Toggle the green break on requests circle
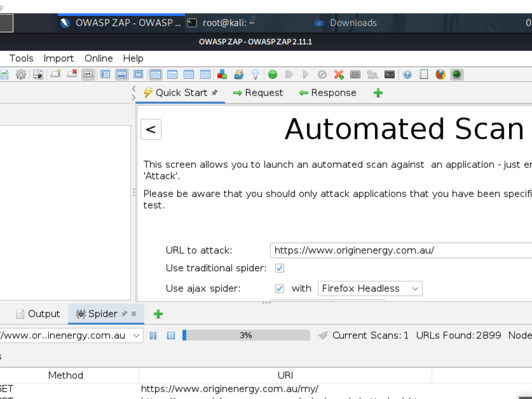The height and width of the screenshot is (399, 532). tap(272, 74)
